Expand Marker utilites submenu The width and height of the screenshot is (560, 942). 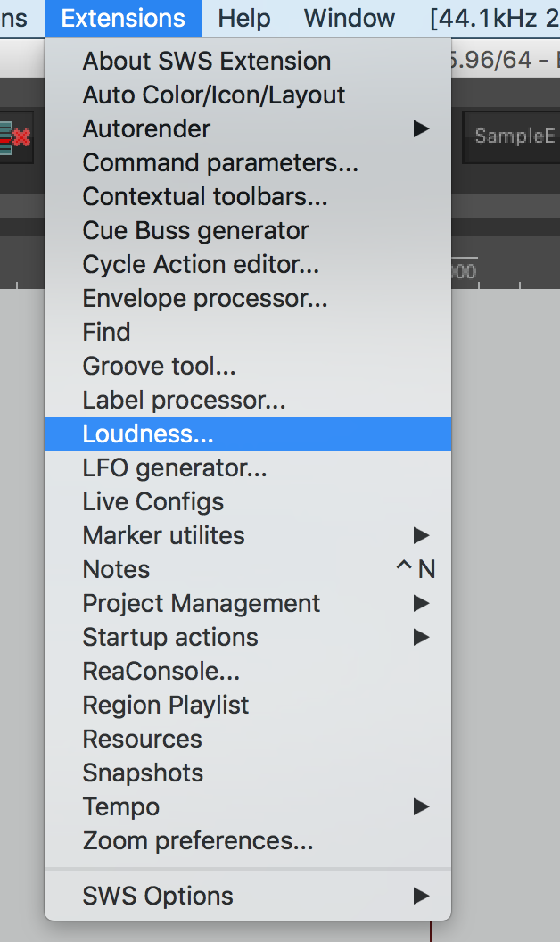pos(163,536)
